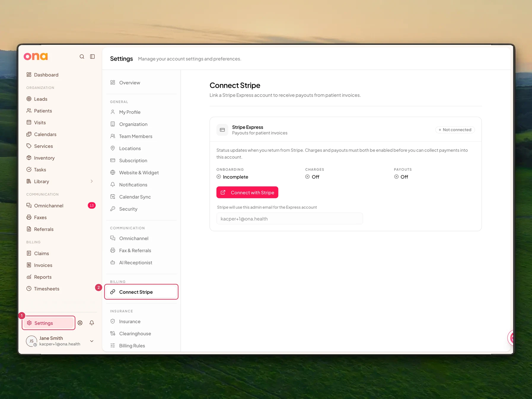Viewport: 532px width, 399px height.
Task: Click the Services tag icon
Action: pyautogui.click(x=29, y=146)
